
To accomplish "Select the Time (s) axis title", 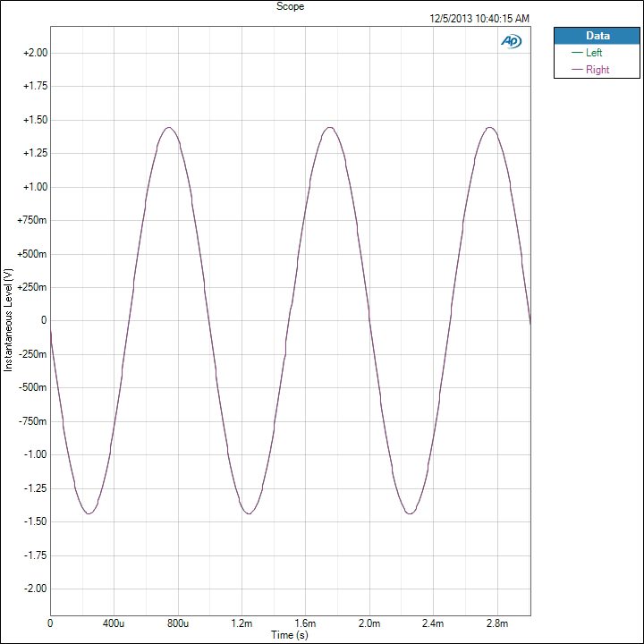I will pyautogui.click(x=291, y=635).
